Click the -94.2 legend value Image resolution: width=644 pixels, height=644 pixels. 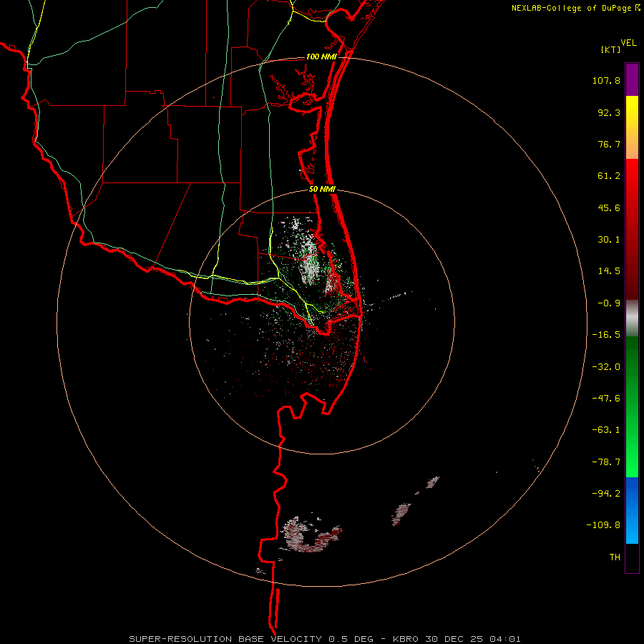606,493
